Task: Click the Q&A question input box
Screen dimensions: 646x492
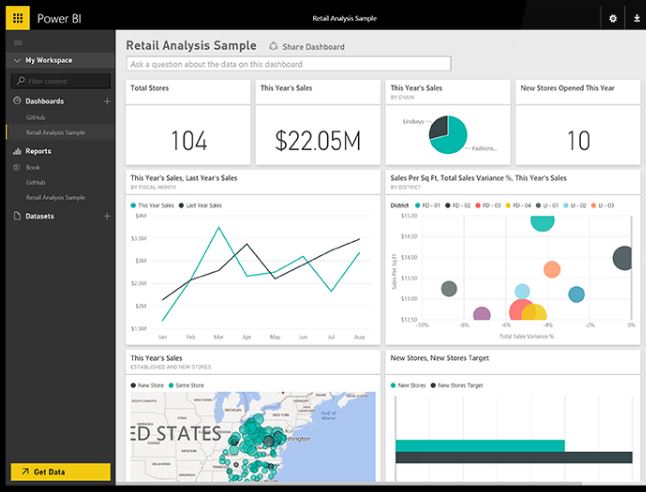Action: [288, 64]
